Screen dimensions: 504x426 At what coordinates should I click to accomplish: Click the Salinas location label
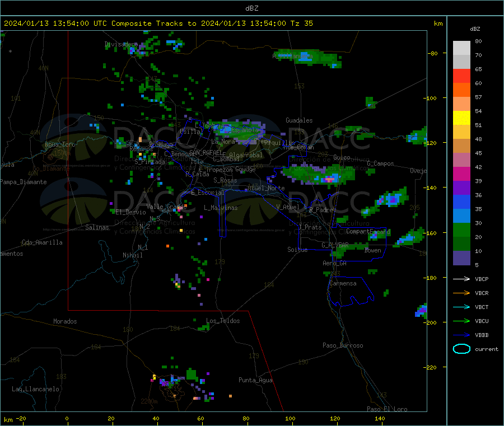click(x=97, y=227)
